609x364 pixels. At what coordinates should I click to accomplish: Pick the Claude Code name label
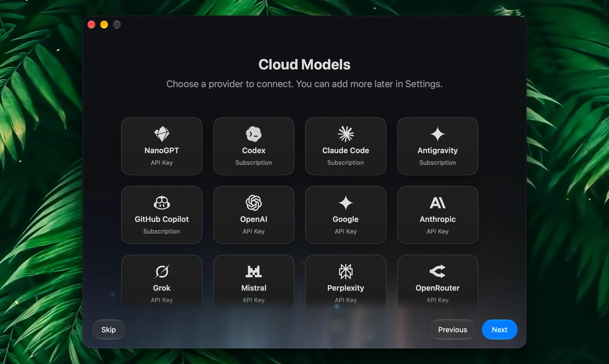click(x=346, y=150)
